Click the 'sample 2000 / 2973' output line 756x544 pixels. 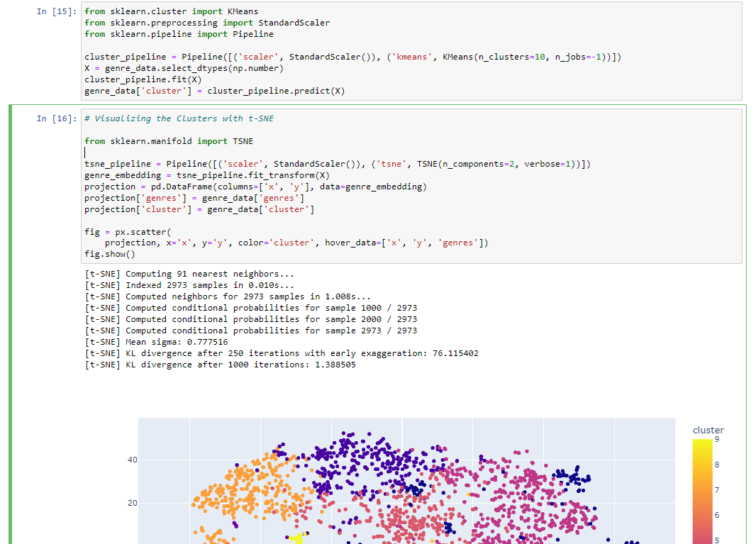[x=251, y=319]
